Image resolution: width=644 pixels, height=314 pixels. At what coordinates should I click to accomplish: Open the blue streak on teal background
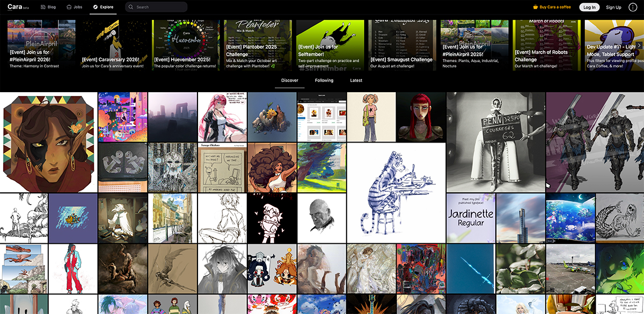(x=471, y=269)
